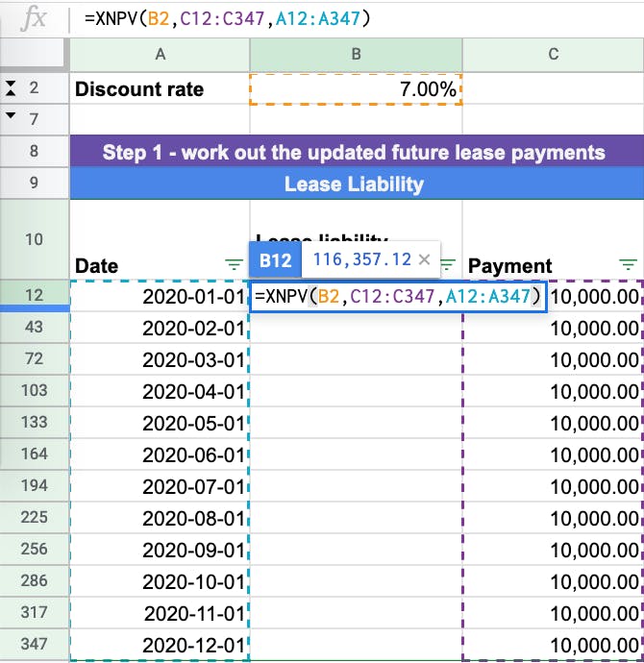Select row header 194
The height and width of the screenshot is (663, 644).
click(35, 485)
